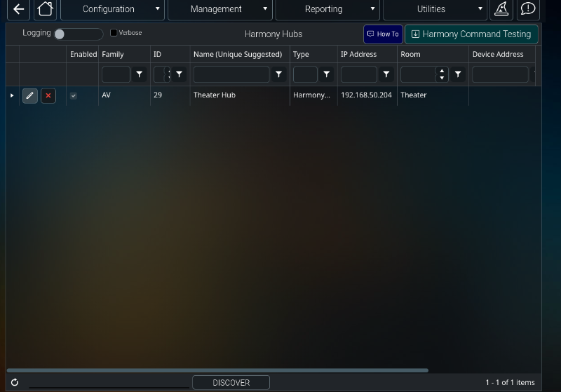Expand the Theater Hub row details
The image size is (561, 392).
click(x=12, y=95)
